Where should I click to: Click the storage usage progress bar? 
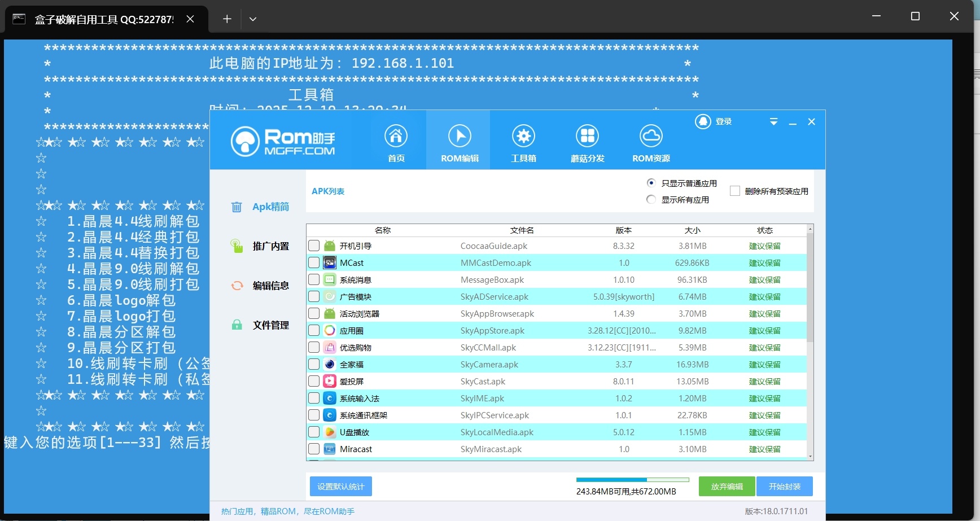click(x=632, y=480)
